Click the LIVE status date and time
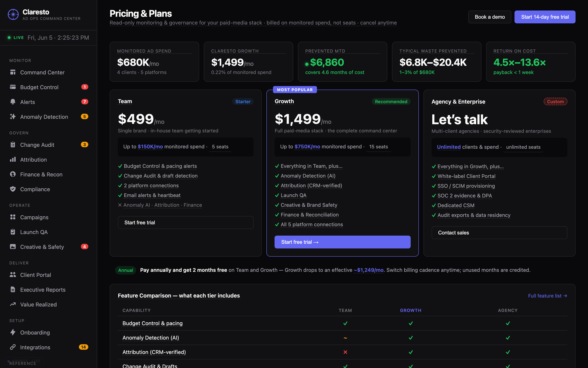Image resolution: width=588 pixels, height=368 pixels. click(x=58, y=37)
